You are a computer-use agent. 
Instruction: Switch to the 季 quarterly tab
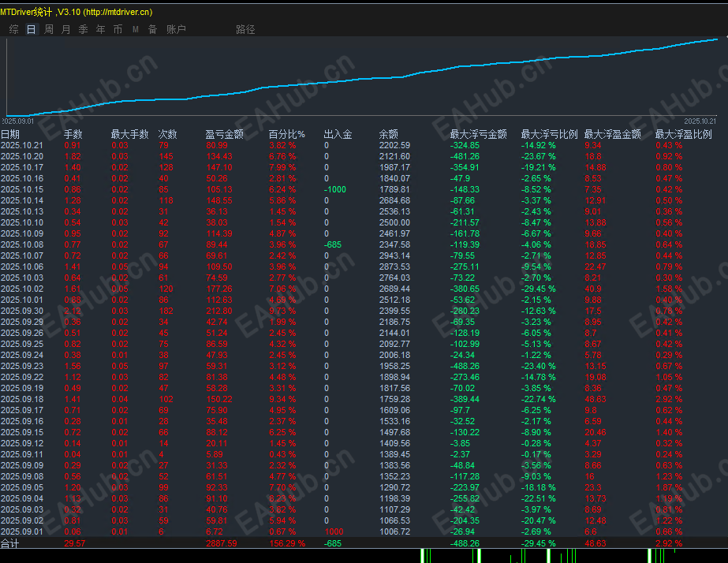pyautogui.click(x=83, y=29)
